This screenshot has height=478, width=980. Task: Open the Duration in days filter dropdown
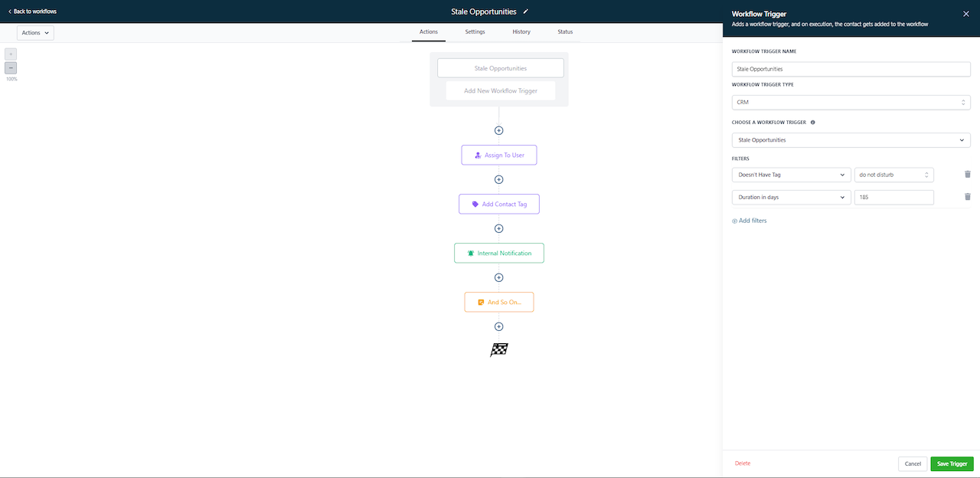point(792,197)
